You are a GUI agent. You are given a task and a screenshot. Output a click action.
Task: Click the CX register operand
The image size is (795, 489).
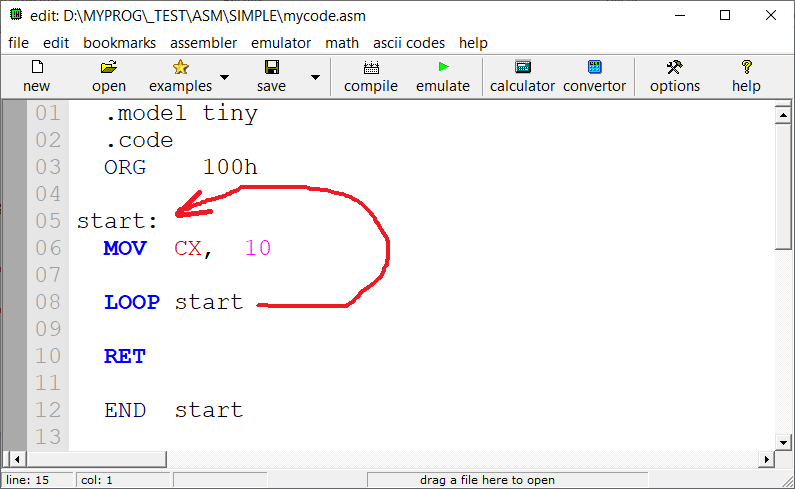coord(188,249)
